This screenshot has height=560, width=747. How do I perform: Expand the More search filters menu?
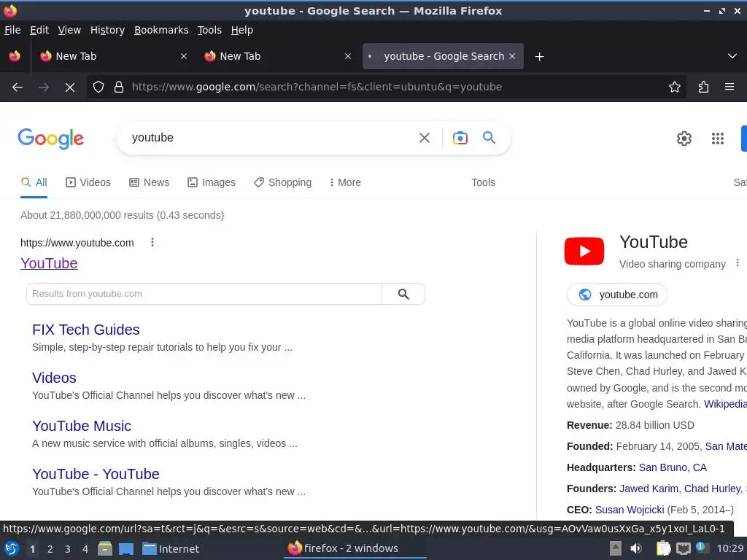(345, 182)
